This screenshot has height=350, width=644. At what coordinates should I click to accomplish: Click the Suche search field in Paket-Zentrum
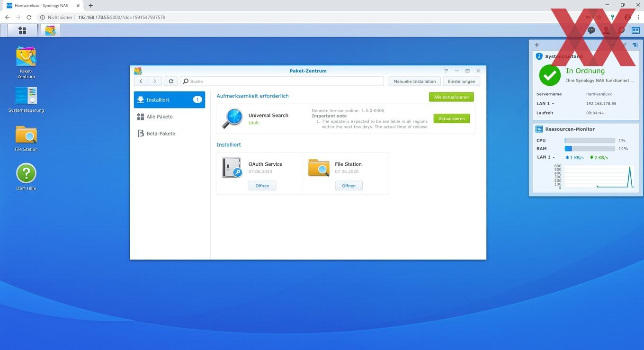coord(282,81)
